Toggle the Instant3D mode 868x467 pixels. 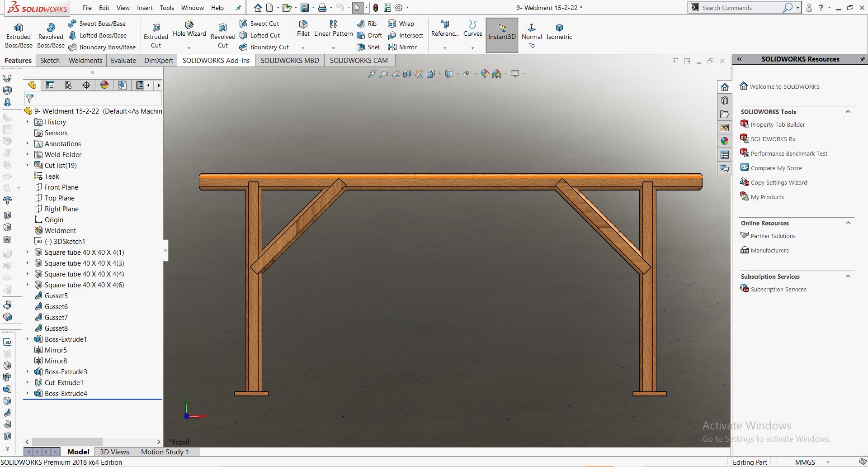coord(502,35)
